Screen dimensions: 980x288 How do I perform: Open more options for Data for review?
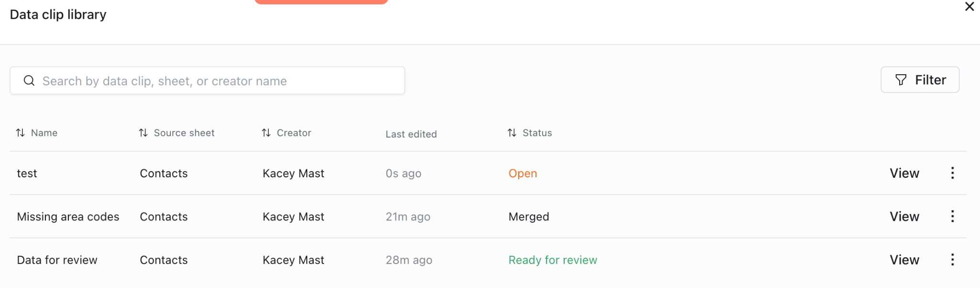tap(952, 260)
